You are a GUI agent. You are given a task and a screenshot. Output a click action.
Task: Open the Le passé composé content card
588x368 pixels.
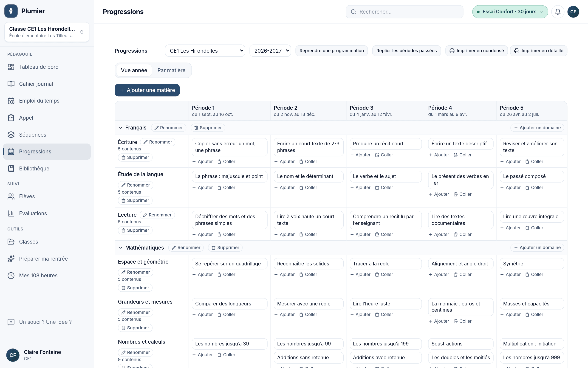(532, 176)
